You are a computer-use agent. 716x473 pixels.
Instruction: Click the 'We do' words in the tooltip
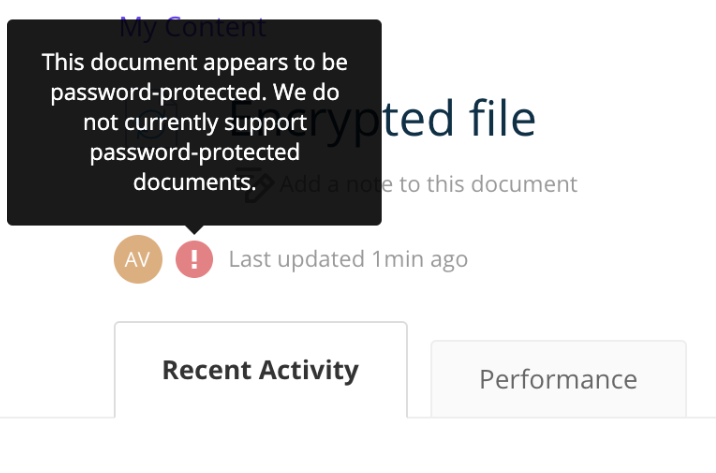pyautogui.click(x=306, y=92)
